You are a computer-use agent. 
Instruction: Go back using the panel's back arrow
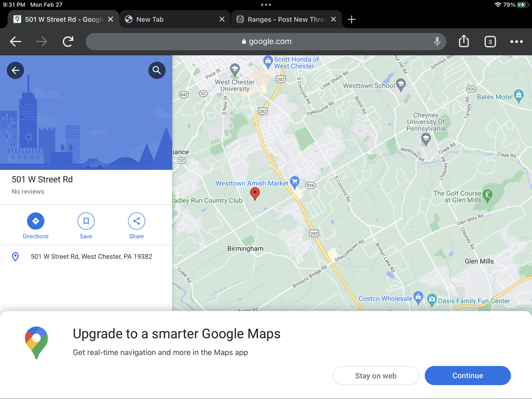point(15,70)
